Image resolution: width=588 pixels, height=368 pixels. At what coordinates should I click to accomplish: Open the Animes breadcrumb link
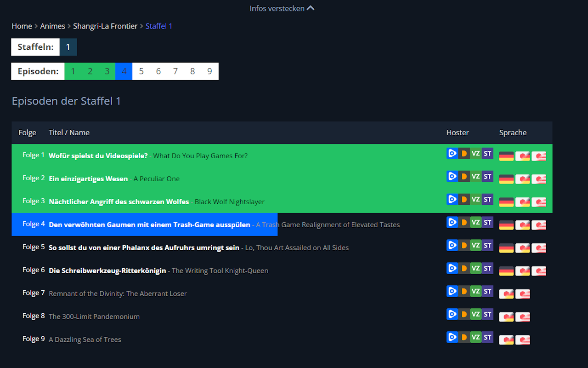[52, 26]
